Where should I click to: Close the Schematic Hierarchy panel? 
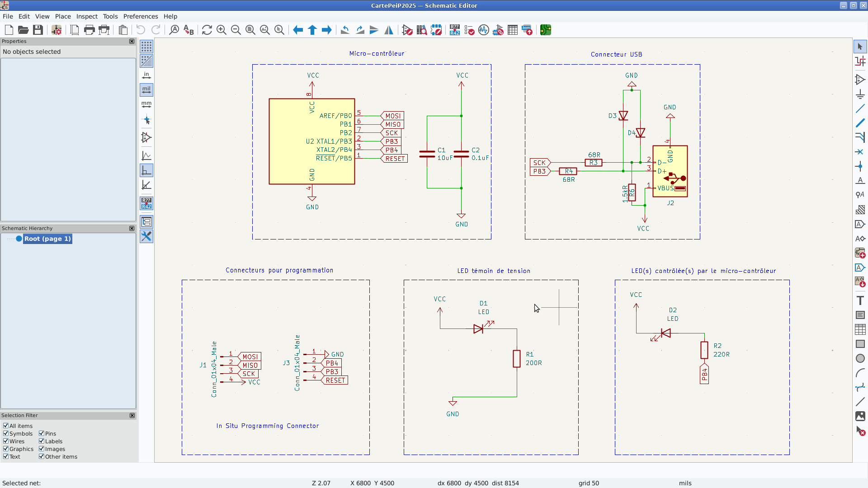[x=132, y=229]
